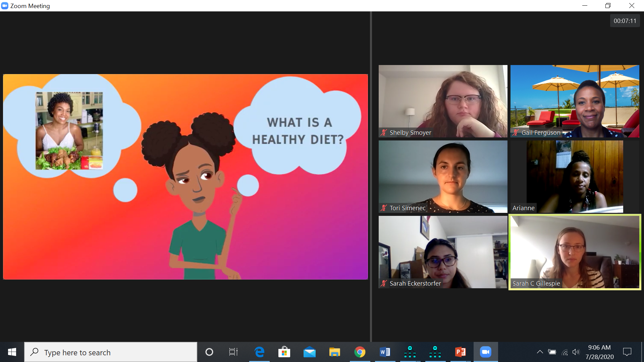Click Gail Ferguson's muted microphone icon
The width and height of the screenshot is (644, 362).
[x=516, y=133]
